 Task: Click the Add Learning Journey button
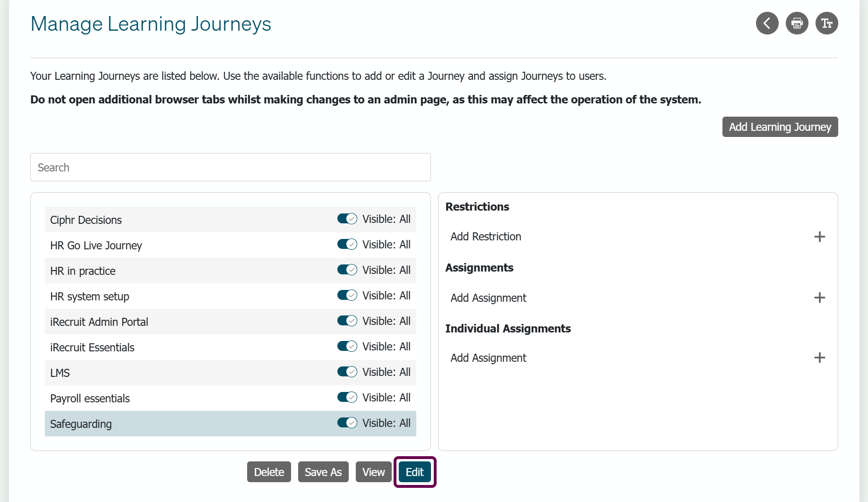point(780,127)
